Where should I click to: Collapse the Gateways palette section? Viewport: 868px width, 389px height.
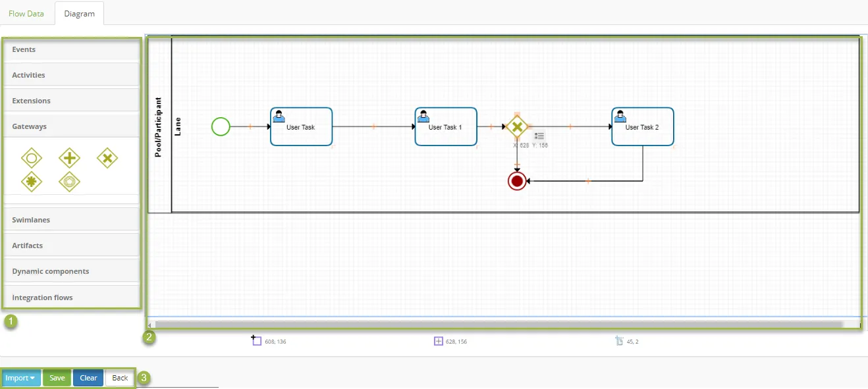[x=72, y=126]
